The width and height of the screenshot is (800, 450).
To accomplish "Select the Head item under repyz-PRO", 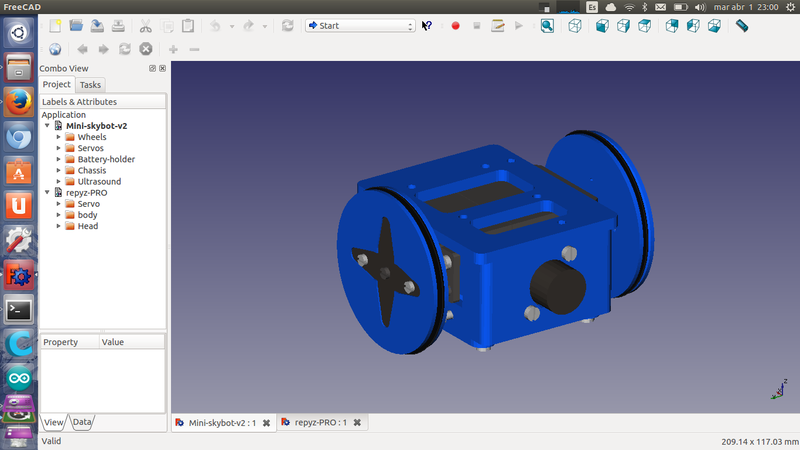I will 87,226.
